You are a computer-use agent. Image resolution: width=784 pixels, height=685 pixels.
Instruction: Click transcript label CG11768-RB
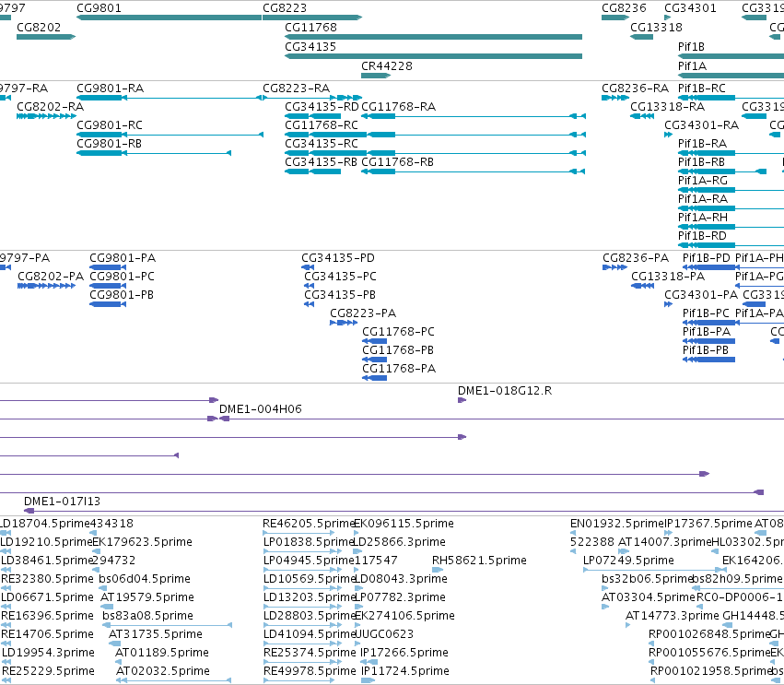[397, 162]
